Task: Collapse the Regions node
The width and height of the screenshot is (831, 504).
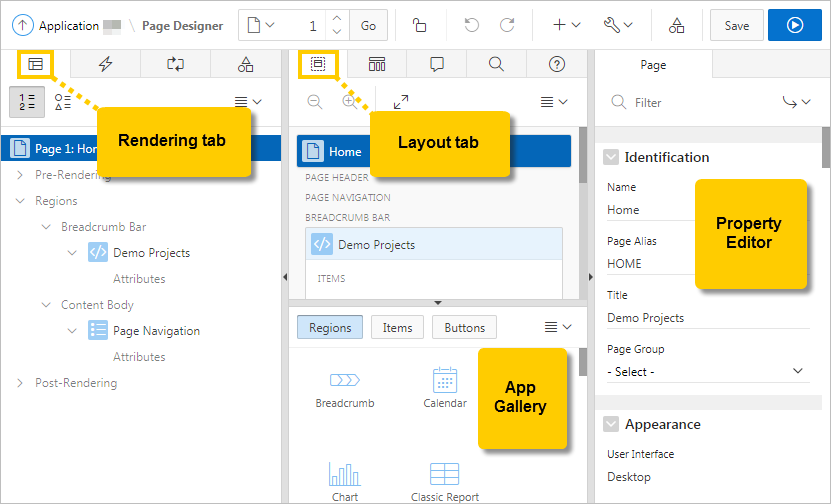Action: [x=20, y=201]
